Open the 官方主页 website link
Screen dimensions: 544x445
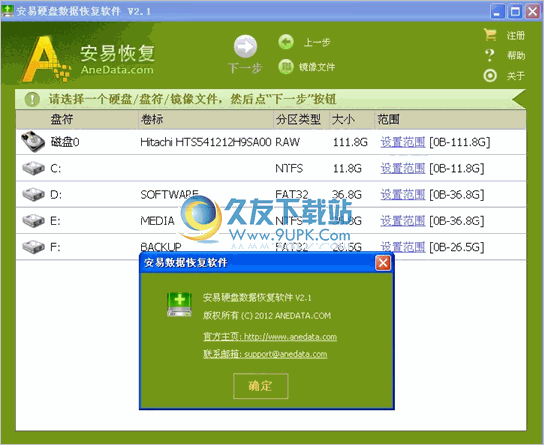[x=270, y=337]
